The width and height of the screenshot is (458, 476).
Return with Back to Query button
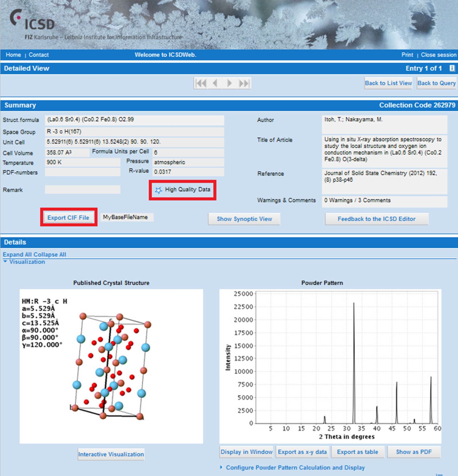(x=436, y=83)
